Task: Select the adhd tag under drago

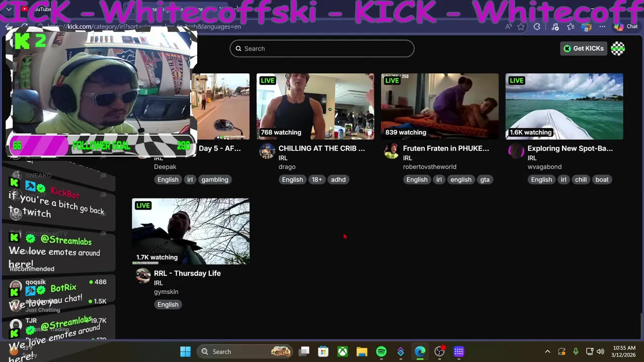Action: pos(338,179)
